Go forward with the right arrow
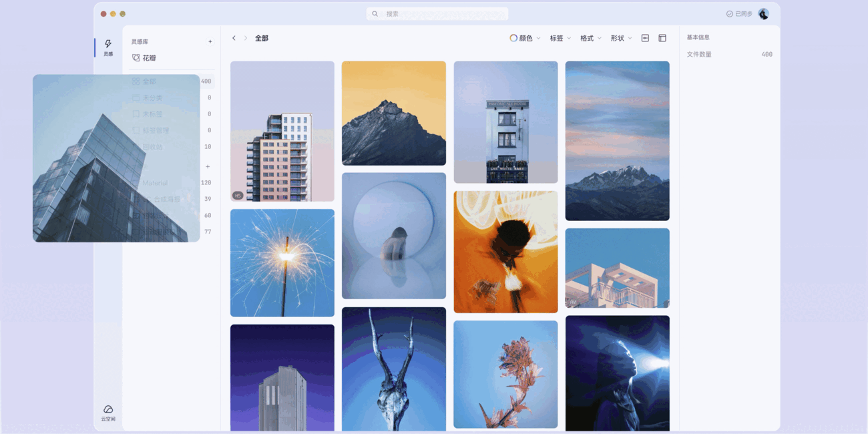Screen dimensions: 868x434 click(x=245, y=38)
